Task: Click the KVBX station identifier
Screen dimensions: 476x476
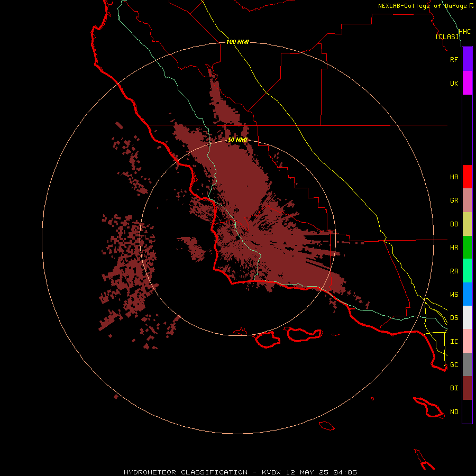Action: [x=271, y=472]
